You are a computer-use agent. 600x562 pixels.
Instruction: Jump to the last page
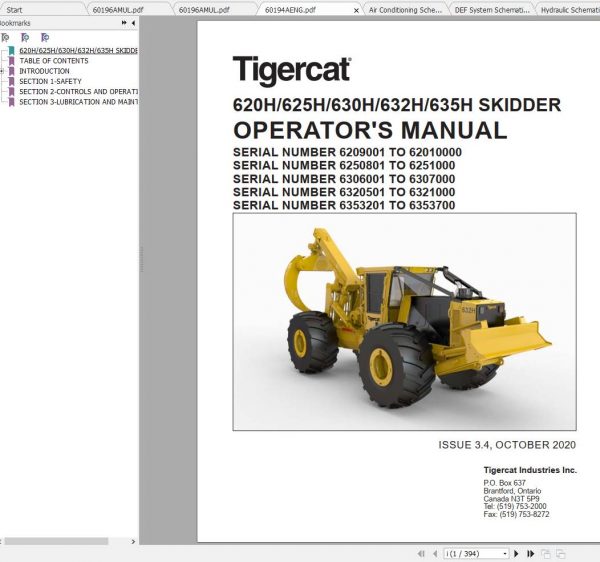[530, 553]
